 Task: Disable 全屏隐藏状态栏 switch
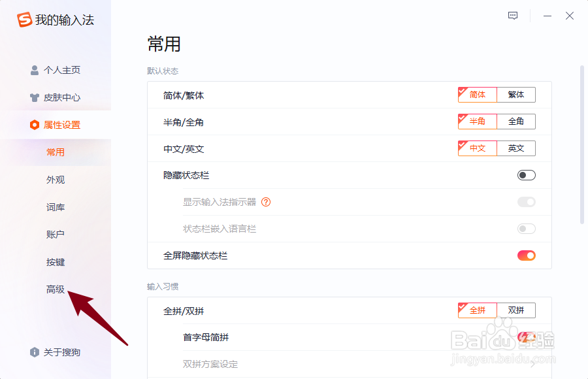[x=526, y=255]
